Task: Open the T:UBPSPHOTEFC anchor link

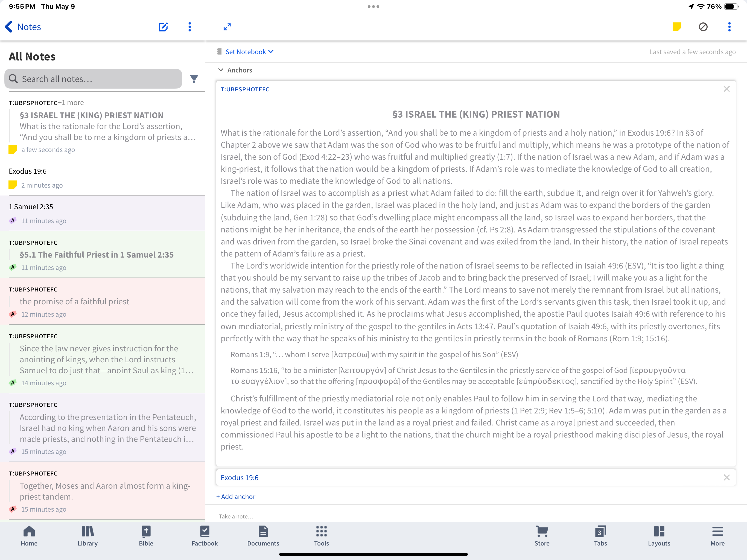Action: [x=245, y=89]
